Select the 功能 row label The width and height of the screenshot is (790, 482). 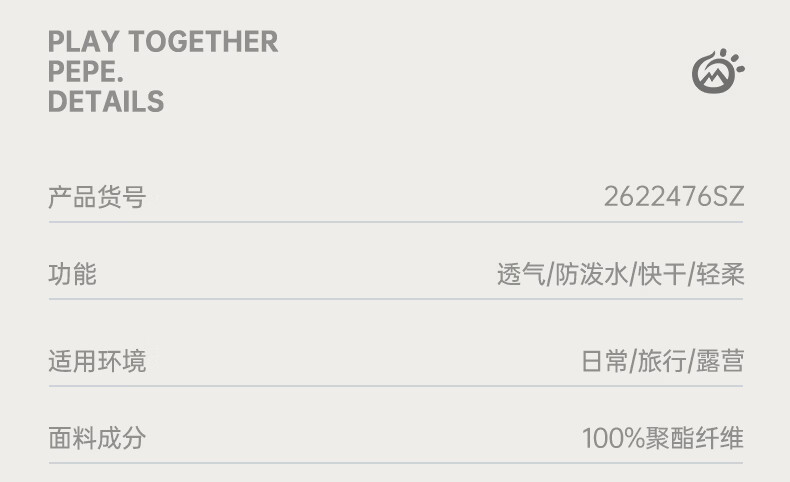(x=73, y=274)
